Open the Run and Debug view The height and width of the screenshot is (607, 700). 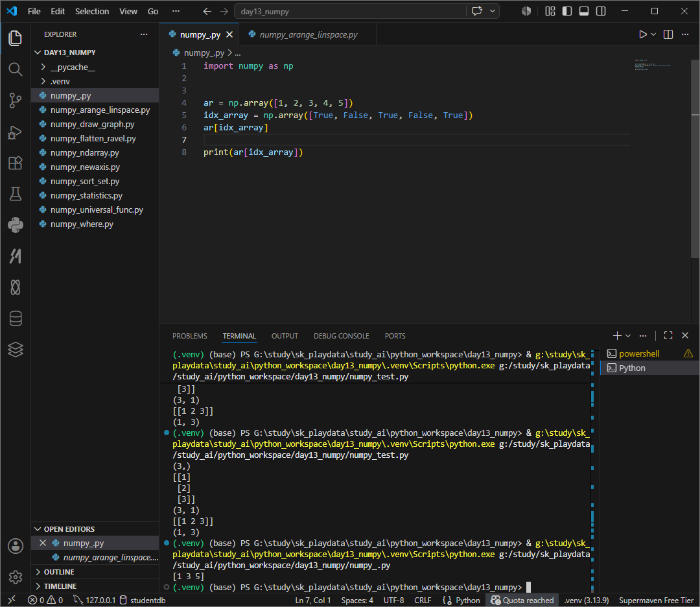(15, 133)
